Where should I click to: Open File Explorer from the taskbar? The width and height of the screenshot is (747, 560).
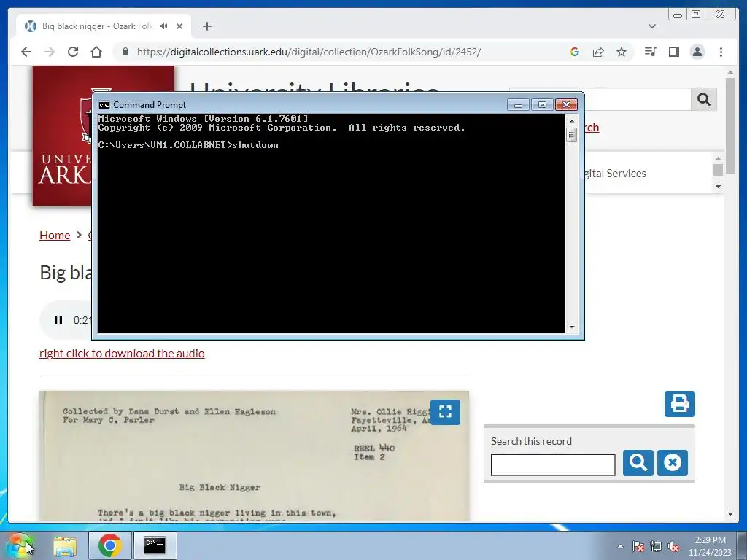click(x=65, y=545)
